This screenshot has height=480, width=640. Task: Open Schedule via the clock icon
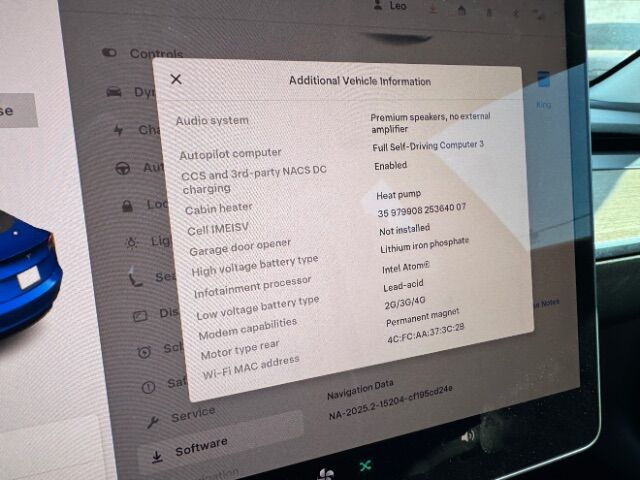pos(144,351)
